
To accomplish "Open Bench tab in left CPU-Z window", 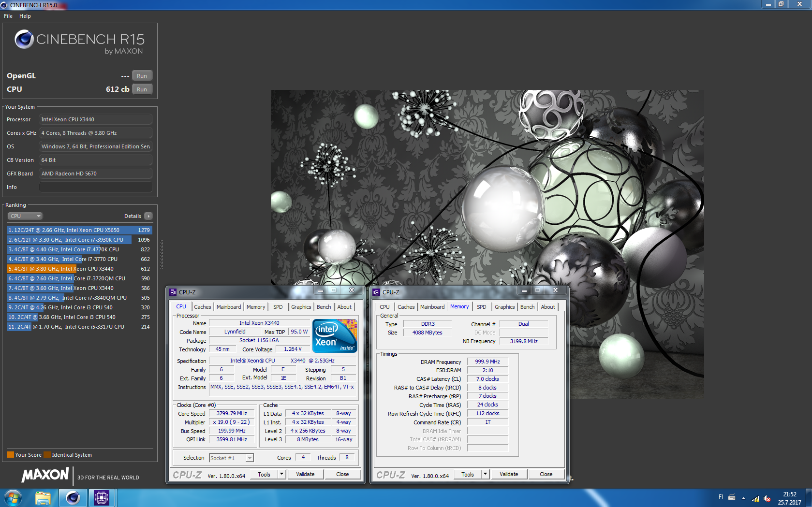I will point(324,307).
